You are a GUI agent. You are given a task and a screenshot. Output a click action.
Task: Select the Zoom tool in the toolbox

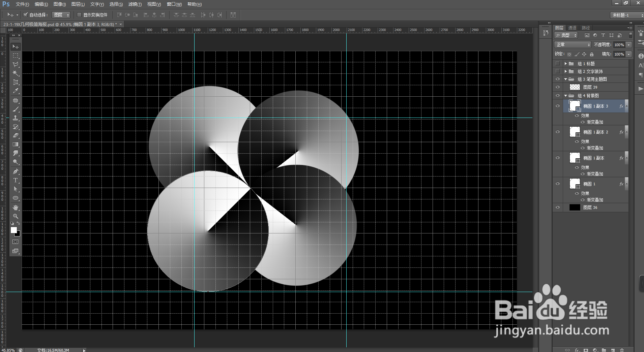pyautogui.click(x=16, y=216)
